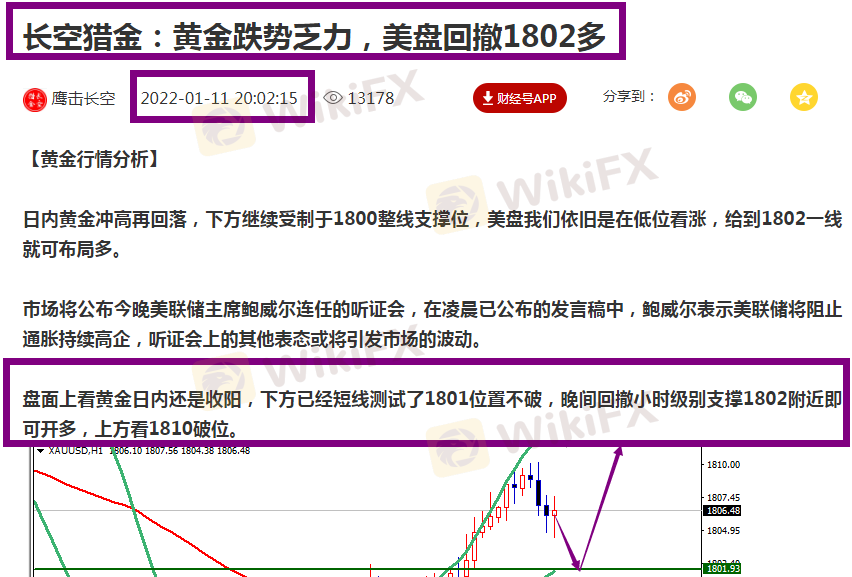The width and height of the screenshot is (852, 577).
Task: Click the paragraph mentioning 鲍威尔 hearing
Action: coord(432,324)
